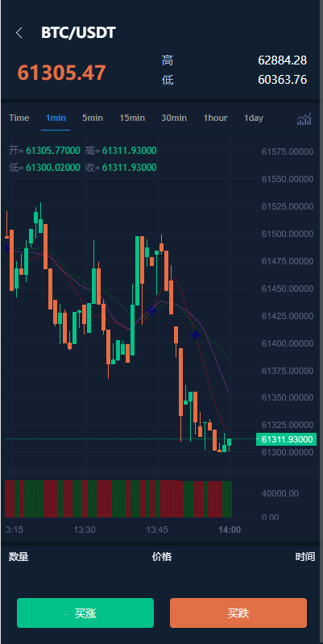Click the 61305.47 current price display
This screenshot has height=644, width=323.
pyautogui.click(x=61, y=73)
